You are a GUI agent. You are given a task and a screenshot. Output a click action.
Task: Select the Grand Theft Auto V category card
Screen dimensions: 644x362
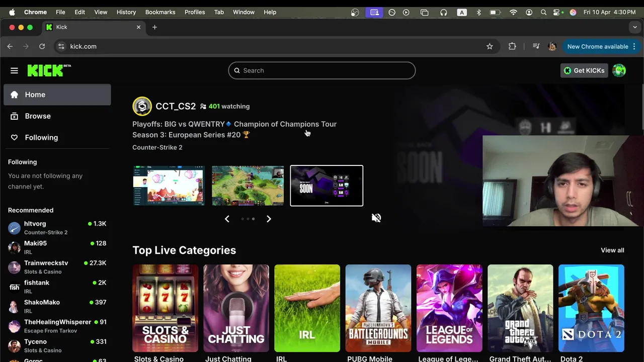[520, 308]
